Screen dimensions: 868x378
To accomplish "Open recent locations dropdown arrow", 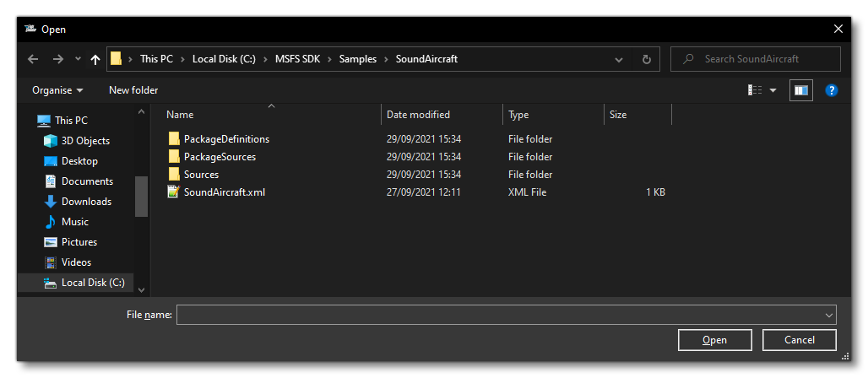I will point(78,59).
